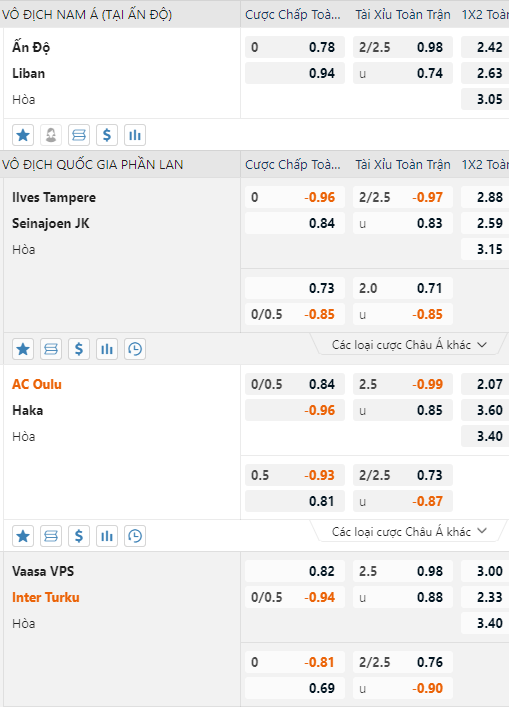The image size is (509, 707).
Task: Pick AC Oulu 1X2 odds 2.07
Action: [x=485, y=384]
